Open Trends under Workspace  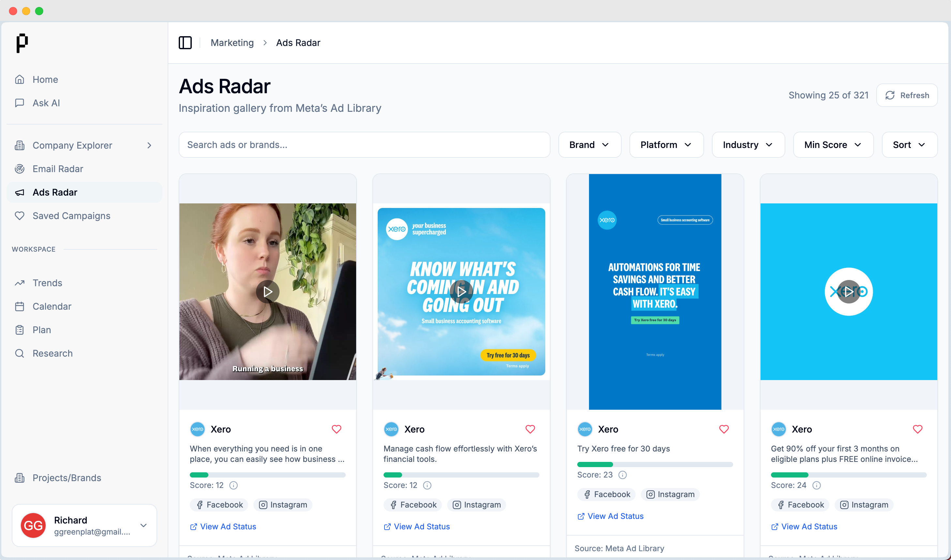[x=47, y=283]
